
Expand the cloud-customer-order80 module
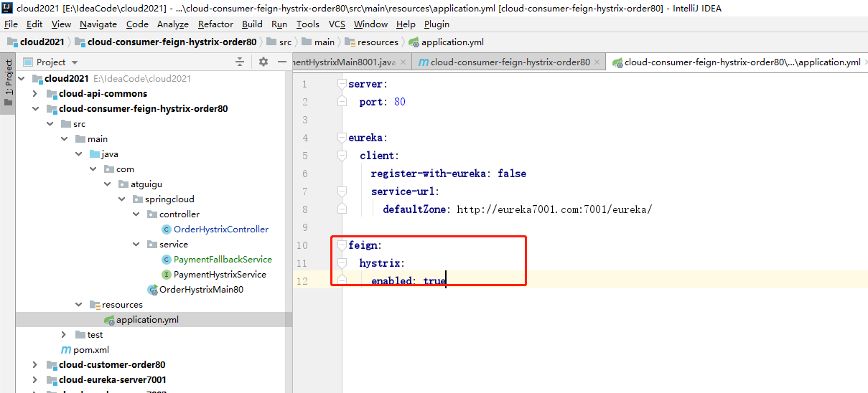(x=35, y=365)
